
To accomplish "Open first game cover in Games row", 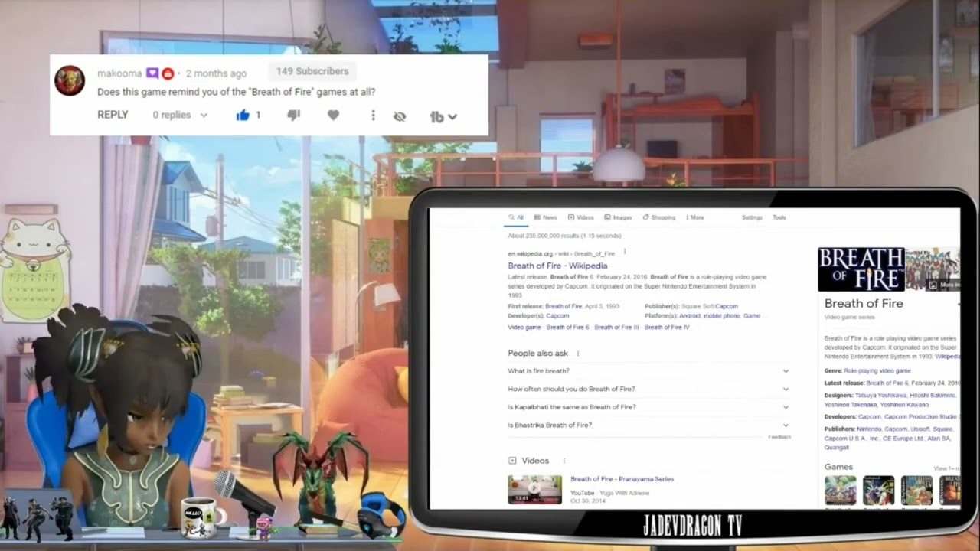I will [841, 491].
